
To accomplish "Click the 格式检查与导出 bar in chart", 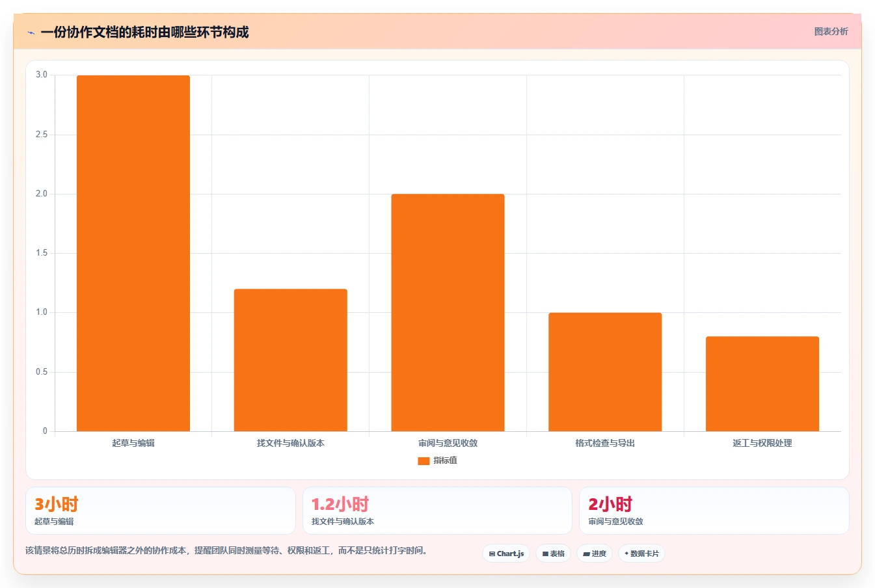I will click(x=605, y=372).
